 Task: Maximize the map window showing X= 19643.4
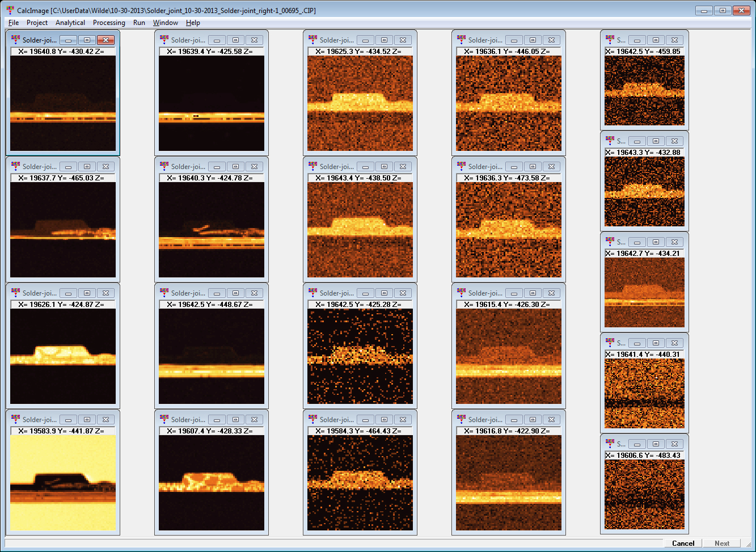[x=384, y=167]
